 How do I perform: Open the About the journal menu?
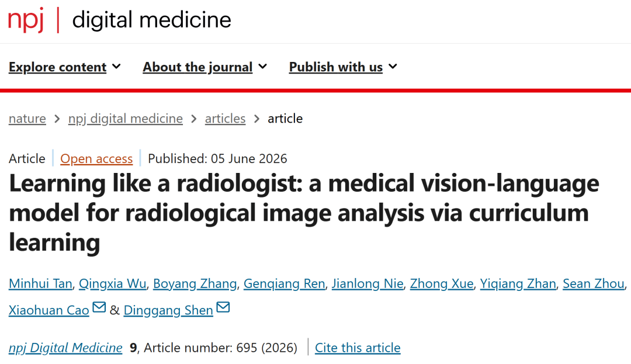pos(205,67)
